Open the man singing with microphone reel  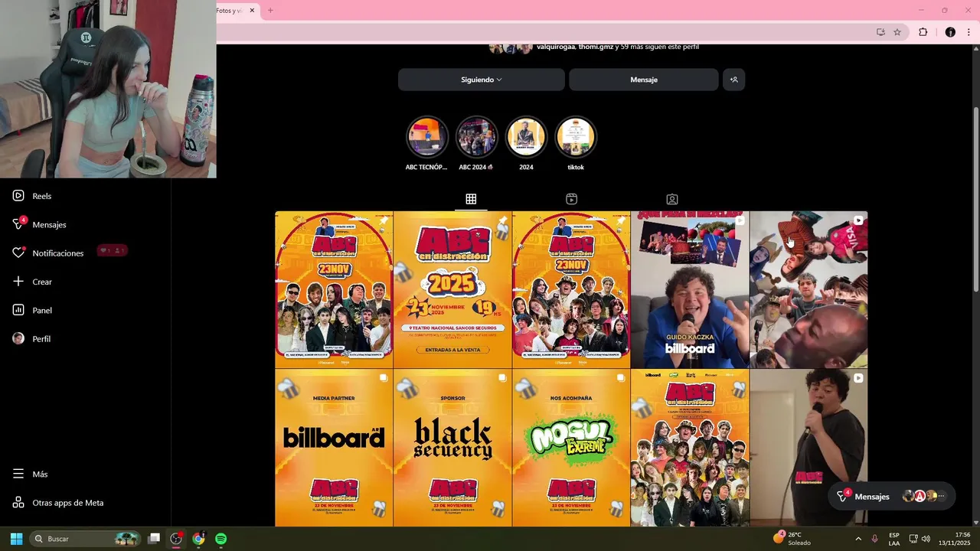[808, 448]
